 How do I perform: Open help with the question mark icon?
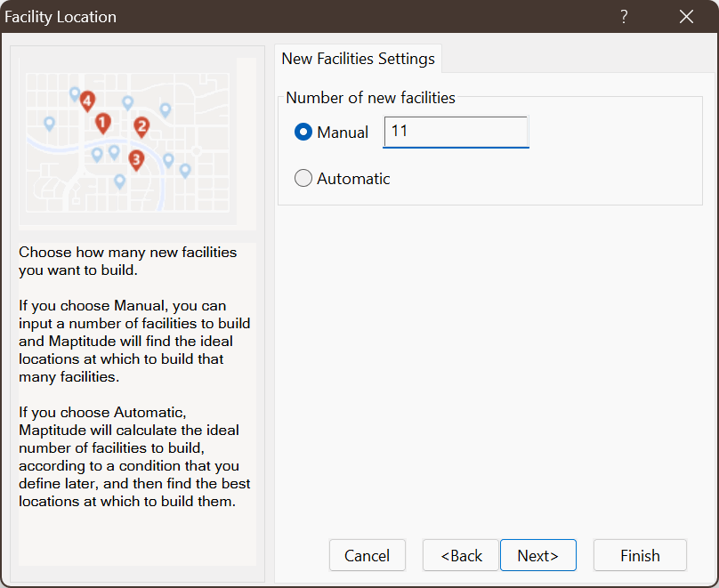click(x=624, y=17)
